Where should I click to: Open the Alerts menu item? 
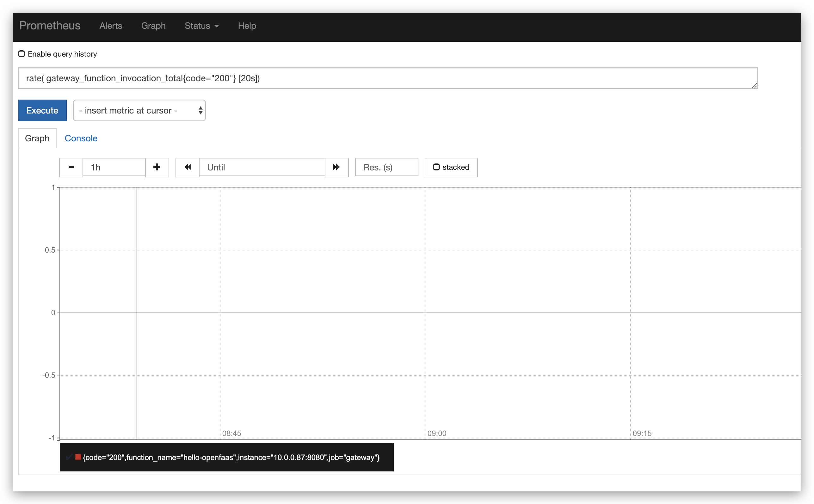click(110, 25)
